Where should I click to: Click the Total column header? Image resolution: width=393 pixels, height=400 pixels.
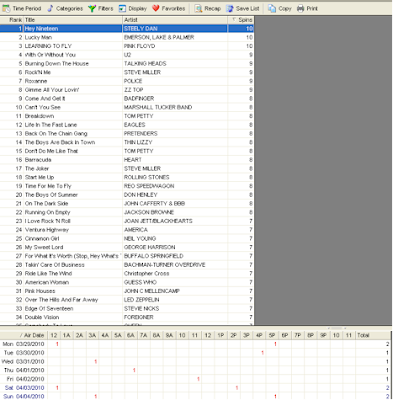pos(373,335)
